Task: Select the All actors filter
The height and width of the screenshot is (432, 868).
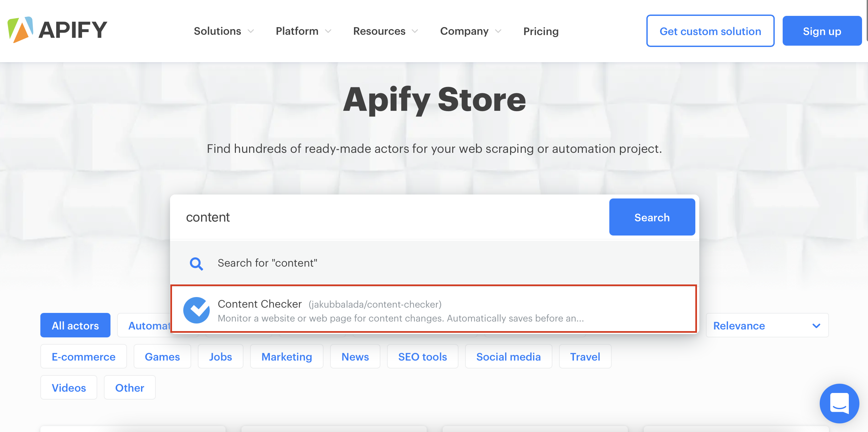Action: (75, 325)
